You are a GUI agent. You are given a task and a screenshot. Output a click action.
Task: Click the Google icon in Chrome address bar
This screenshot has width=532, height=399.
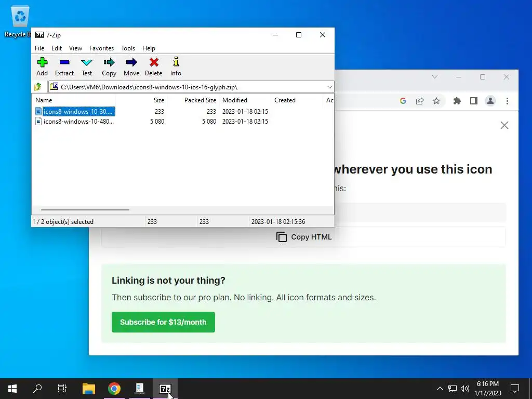point(403,101)
